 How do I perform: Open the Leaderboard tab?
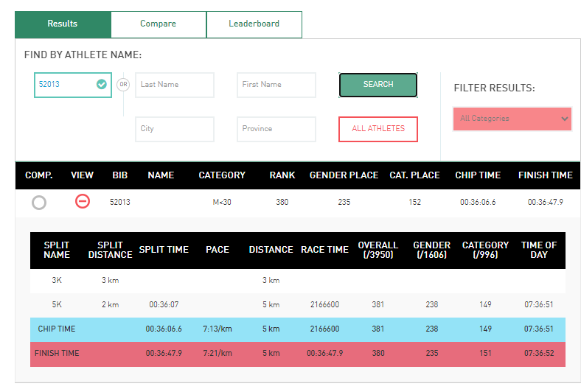pos(254,24)
